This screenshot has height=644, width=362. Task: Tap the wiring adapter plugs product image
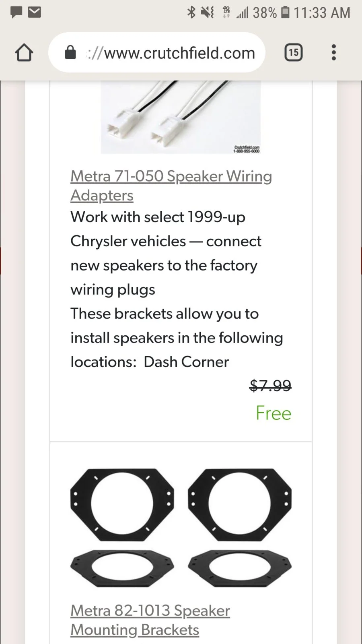pyautogui.click(x=181, y=117)
